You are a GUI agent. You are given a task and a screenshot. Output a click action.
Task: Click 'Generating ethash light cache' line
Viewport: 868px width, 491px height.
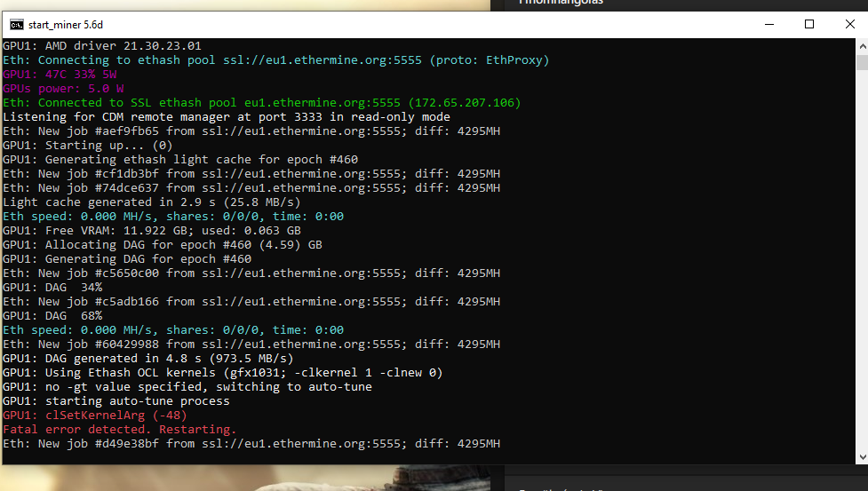(180, 160)
